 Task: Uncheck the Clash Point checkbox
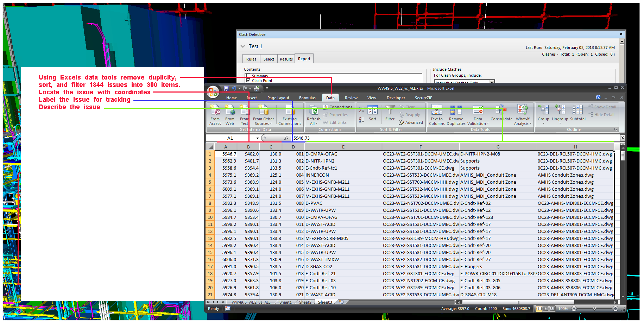click(248, 81)
